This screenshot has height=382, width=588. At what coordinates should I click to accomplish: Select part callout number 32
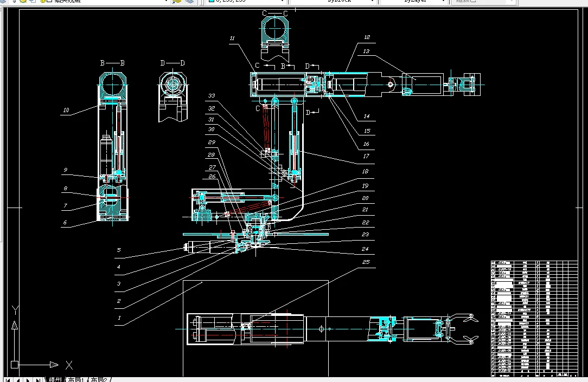coord(212,108)
